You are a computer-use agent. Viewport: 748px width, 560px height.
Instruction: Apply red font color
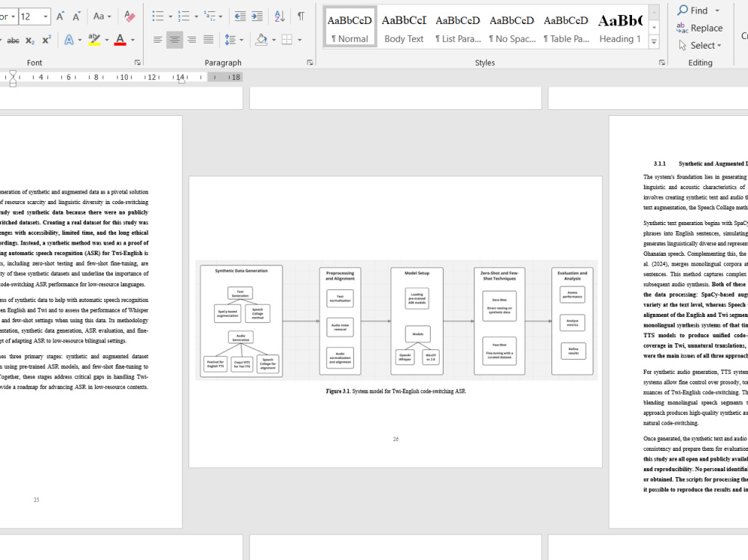(120, 40)
